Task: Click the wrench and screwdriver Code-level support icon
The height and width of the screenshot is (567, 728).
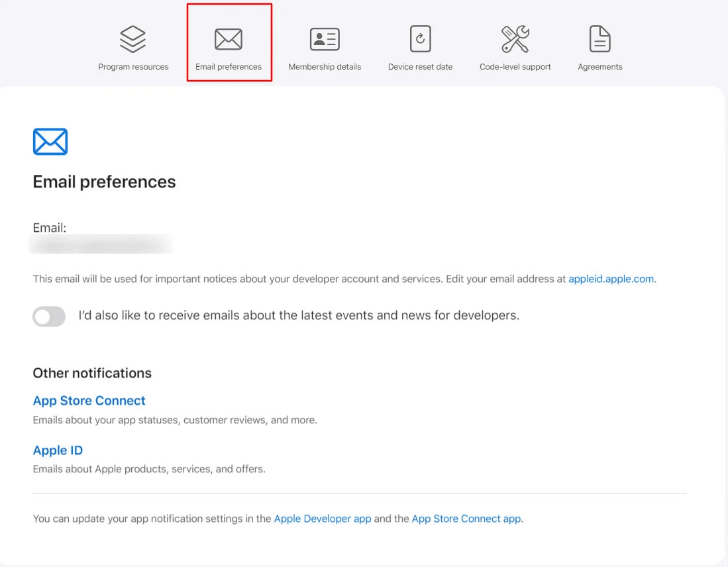Action: (x=515, y=39)
